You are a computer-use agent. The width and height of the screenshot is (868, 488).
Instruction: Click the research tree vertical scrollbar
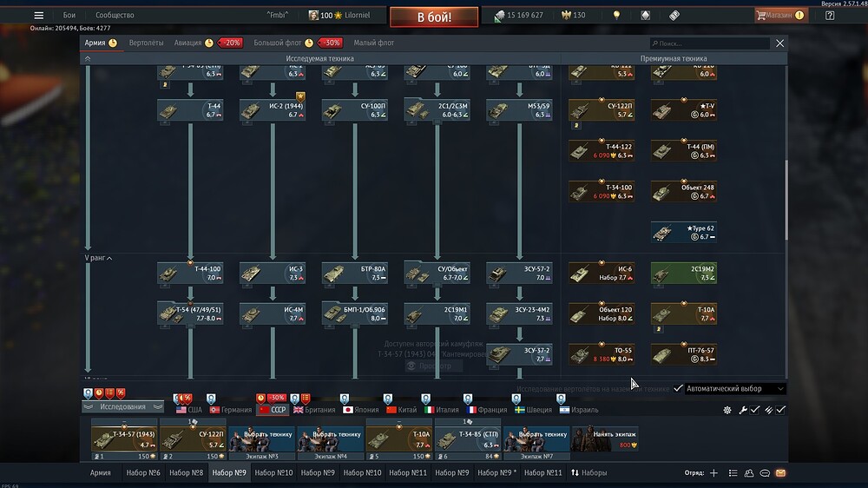point(786,200)
